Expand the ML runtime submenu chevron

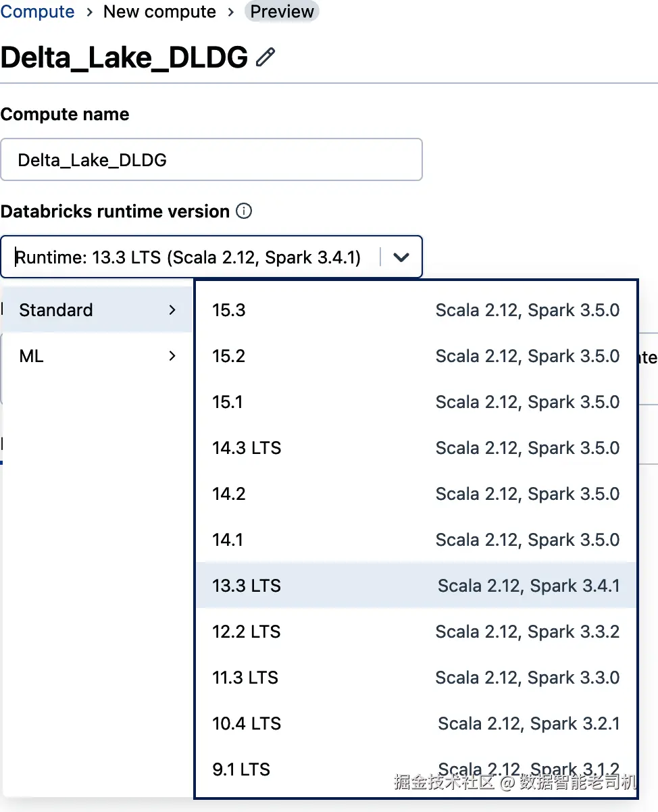click(172, 356)
